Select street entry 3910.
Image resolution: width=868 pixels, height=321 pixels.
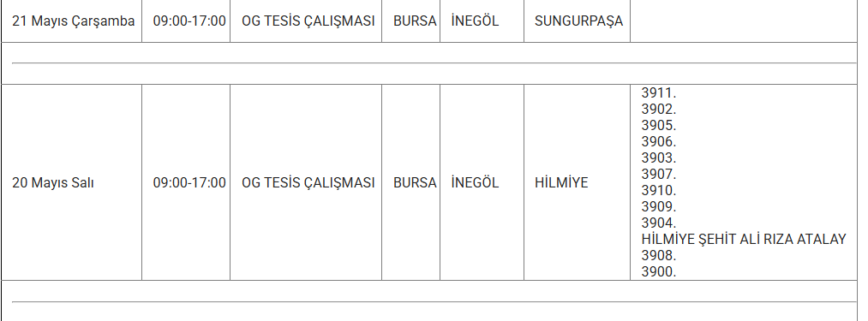click(x=659, y=190)
